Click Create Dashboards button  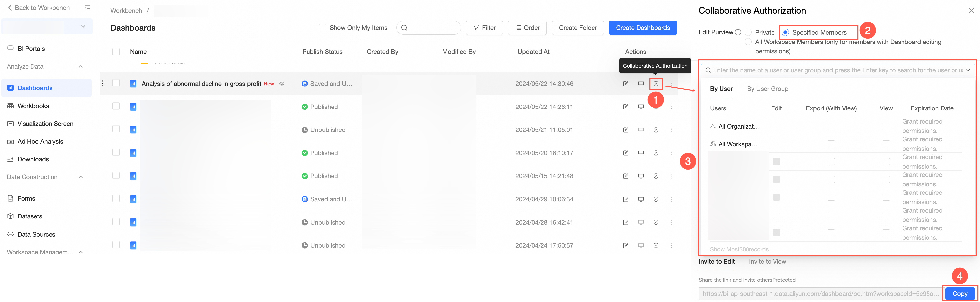(x=643, y=28)
